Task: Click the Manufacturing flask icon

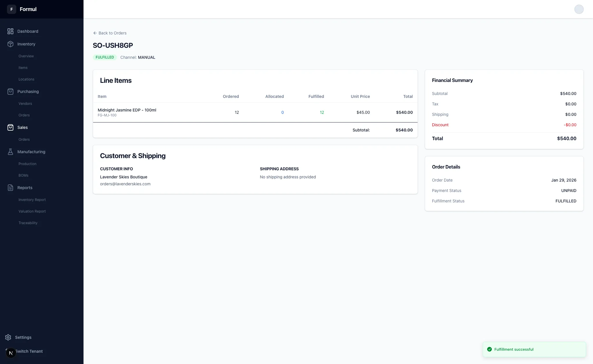Action: [x=10, y=152]
